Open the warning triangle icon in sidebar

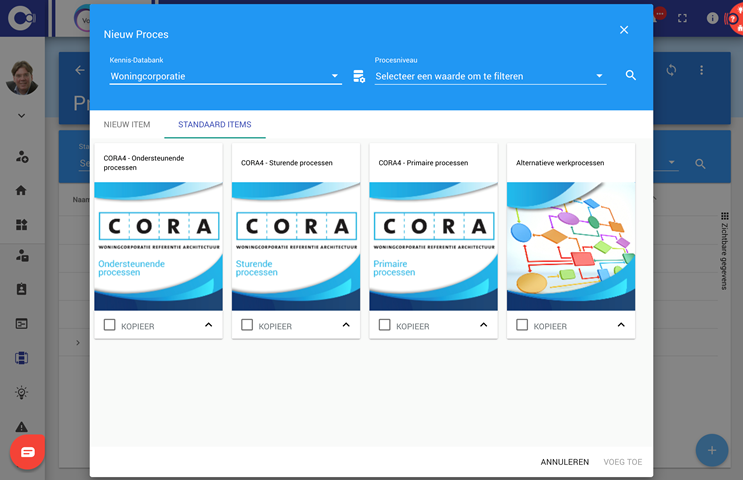point(21,426)
